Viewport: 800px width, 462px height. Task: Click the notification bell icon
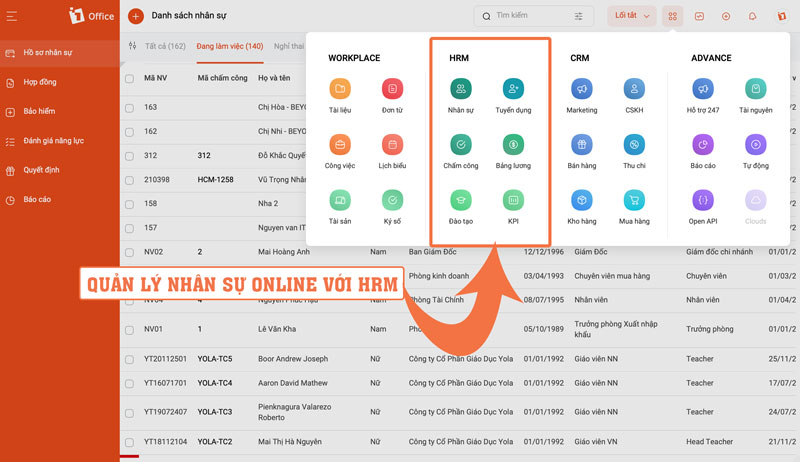coord(753,16)
